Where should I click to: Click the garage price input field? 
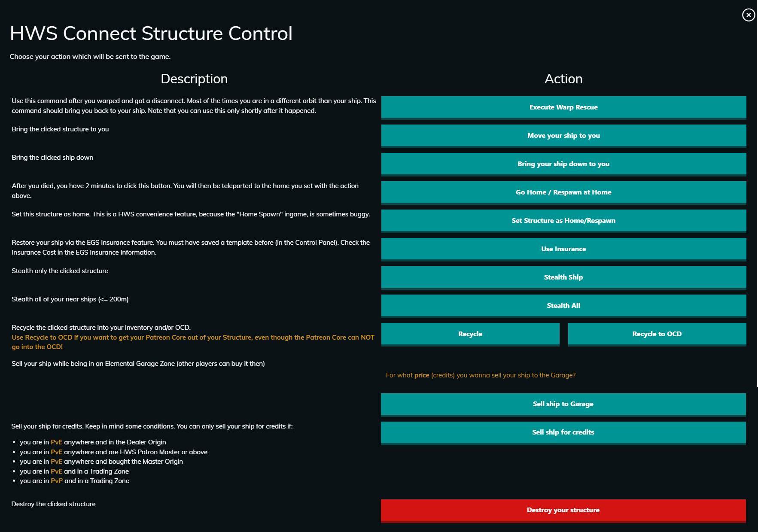coord(563,375)
